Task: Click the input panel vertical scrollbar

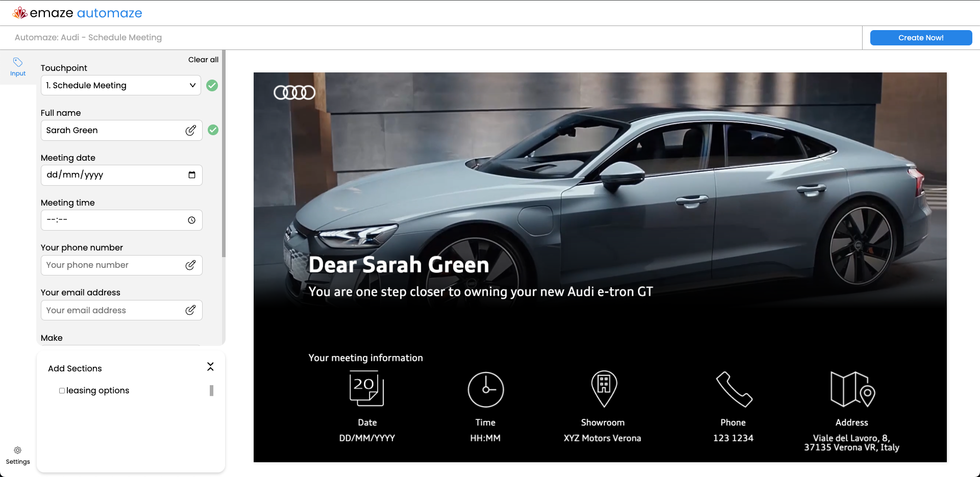Action: click(224, 153)
